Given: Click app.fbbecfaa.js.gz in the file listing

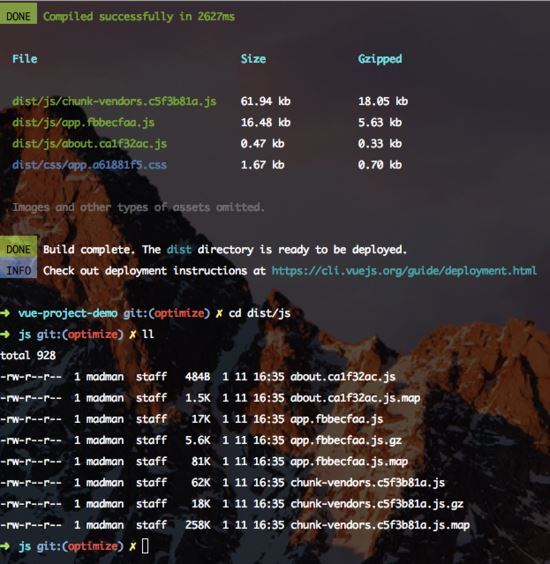Looking at the screenshot, I should tap(346, 440).
